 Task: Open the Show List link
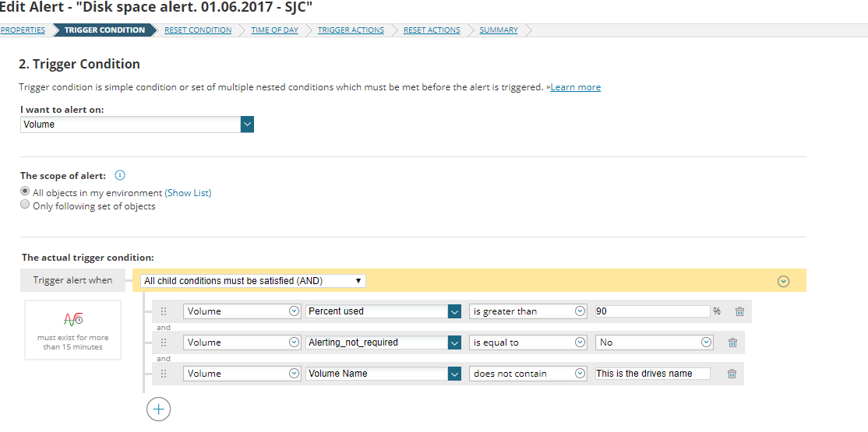[x=189, y=193]
